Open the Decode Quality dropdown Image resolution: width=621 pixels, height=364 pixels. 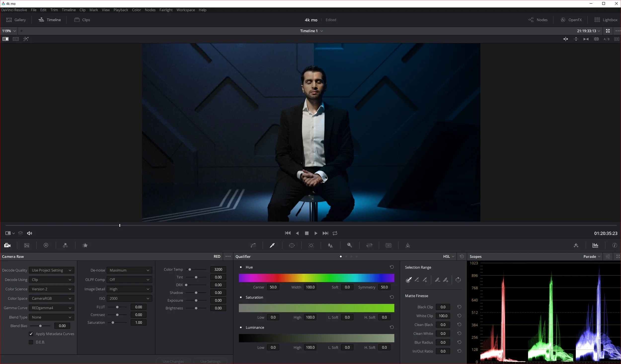[51, 270]
